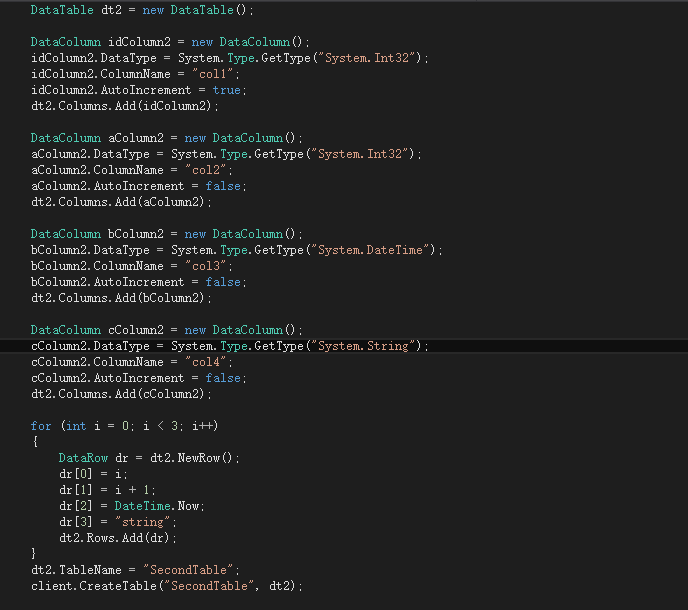The height and width of the screenshot is (610, 688).
Task: Click 'idColumn2.AutoIncrement = true;' line
Action: point(139,90)
